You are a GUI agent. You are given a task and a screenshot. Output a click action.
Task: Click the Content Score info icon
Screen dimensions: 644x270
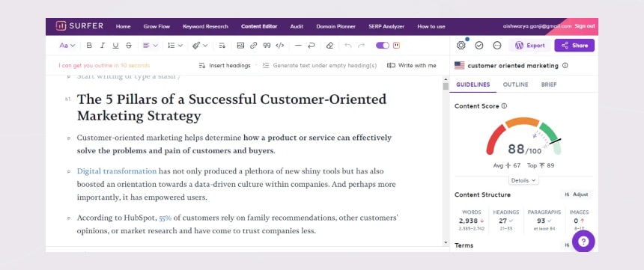pyautogui.click(x=504, y=106)
